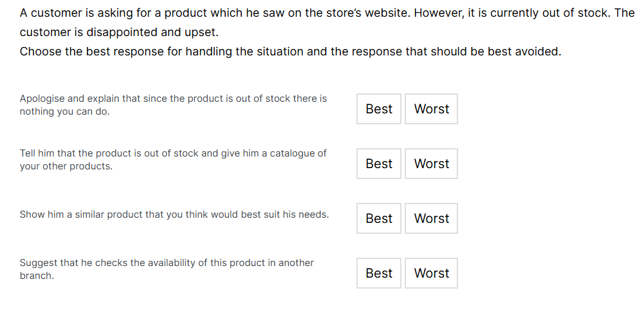Viewport: 644px width, 315px height.
Task: Rate the another branch suggestion as Worst
Action: (x=431, y=273)
